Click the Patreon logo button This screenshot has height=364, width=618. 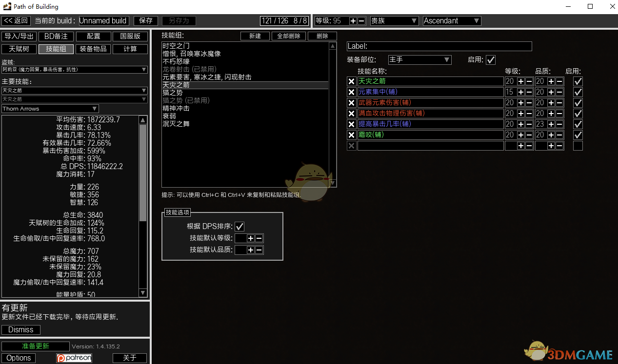[74, 358]
